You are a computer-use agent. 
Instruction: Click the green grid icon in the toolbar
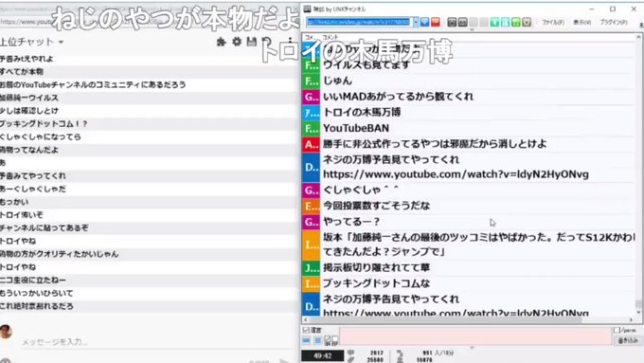click(x=516, y=22)
